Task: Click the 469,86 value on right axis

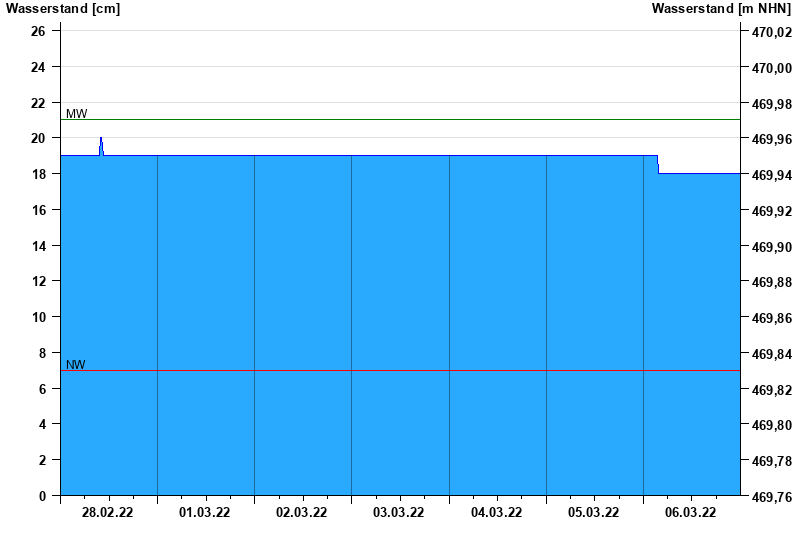Action: point(772,318)
